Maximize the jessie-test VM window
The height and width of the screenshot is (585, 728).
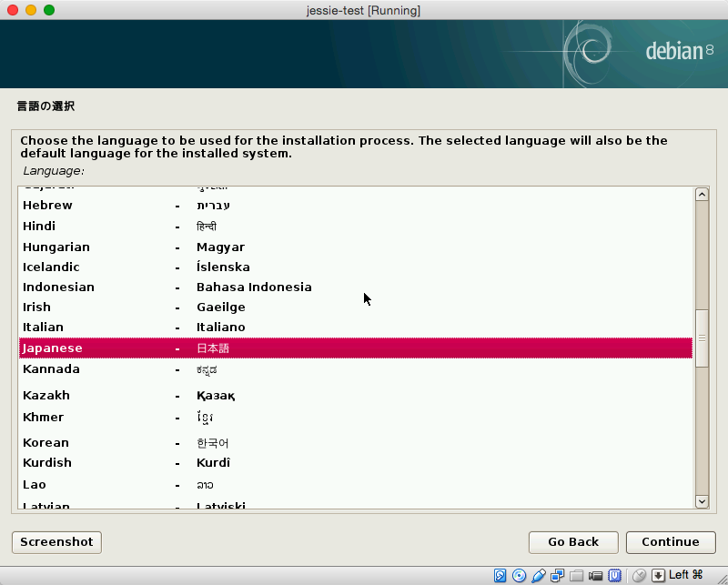tap(49, 10)
